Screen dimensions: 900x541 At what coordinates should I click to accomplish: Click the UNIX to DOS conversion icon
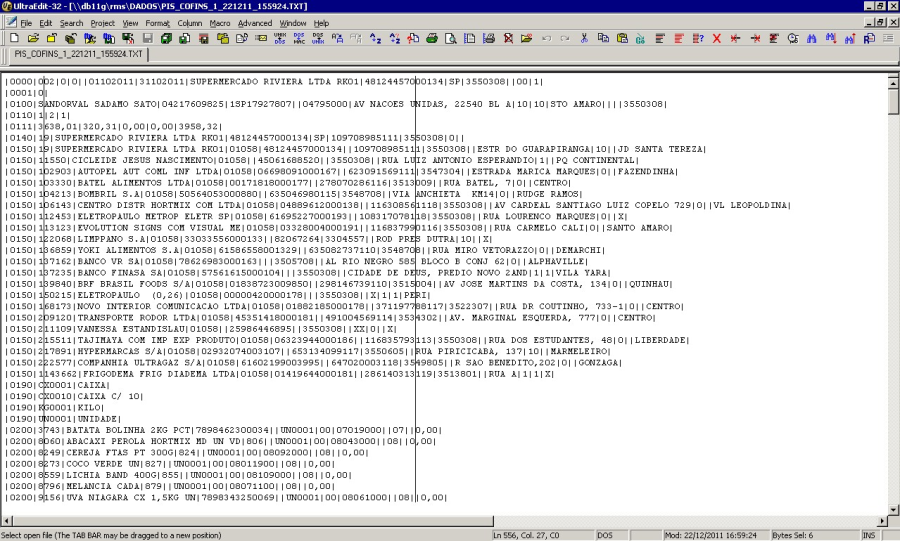coord(280,38)
